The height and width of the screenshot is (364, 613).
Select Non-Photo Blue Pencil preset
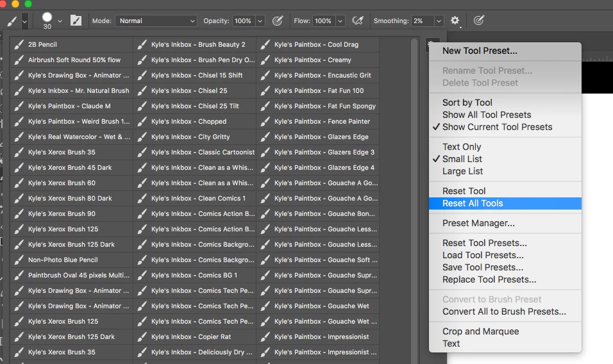(72, 260)
